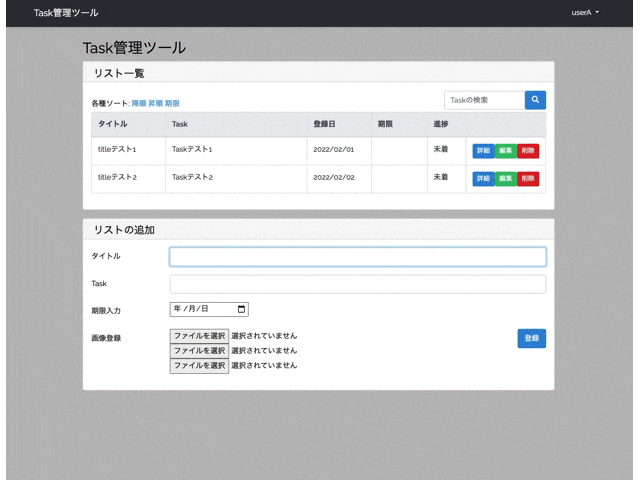Click the Task管理ツール navbar brand
Viewport: 640px width, 480px height.
[x=66, y=13]
